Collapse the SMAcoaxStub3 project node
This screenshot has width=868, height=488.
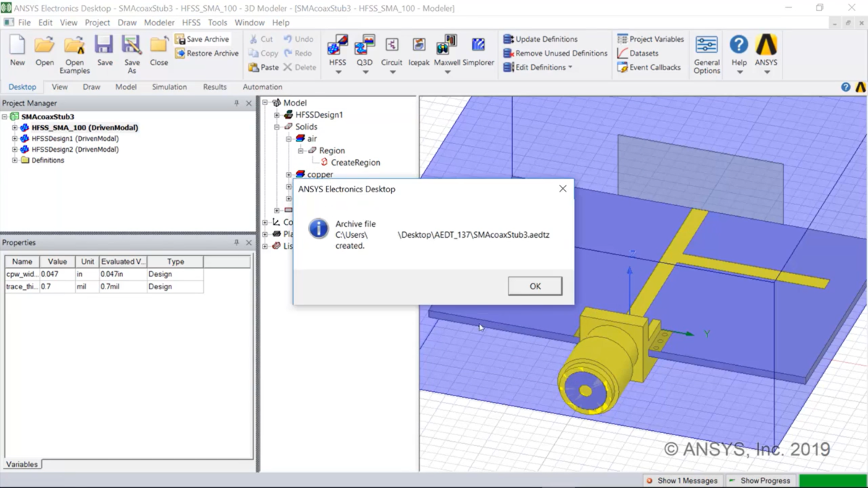pyautogui.click(x=5, y=116)
